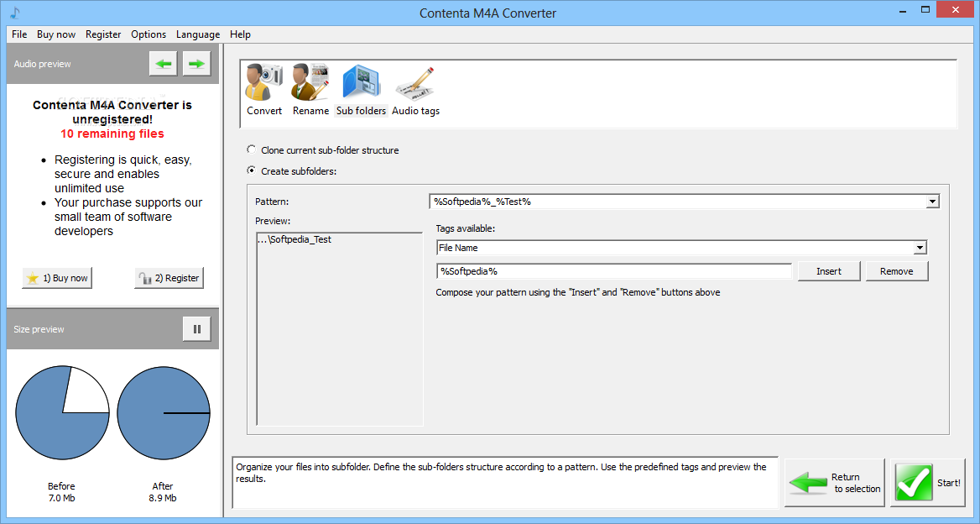Click the 'Preview:' label
Image resolution: width=980 pixels, height=524 pixels.
pyautogui.click(x=273, y=221)
